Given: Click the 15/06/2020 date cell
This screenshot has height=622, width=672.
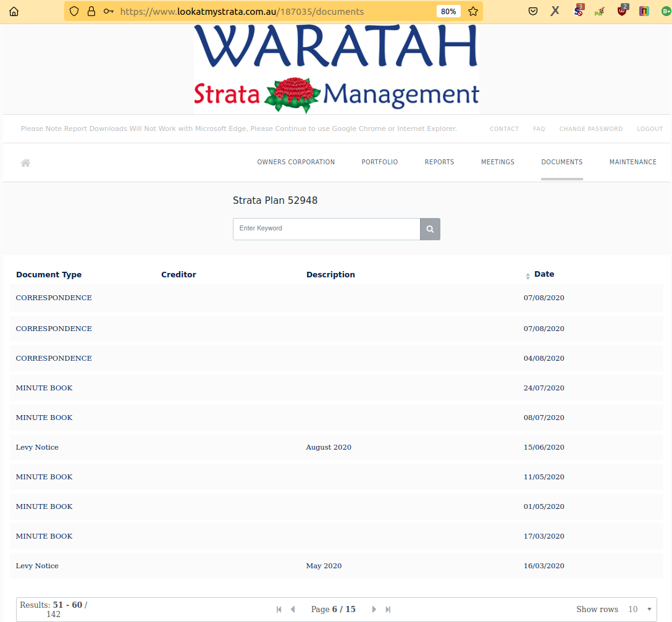Looking at the screenshot, I should pos(544,447).
